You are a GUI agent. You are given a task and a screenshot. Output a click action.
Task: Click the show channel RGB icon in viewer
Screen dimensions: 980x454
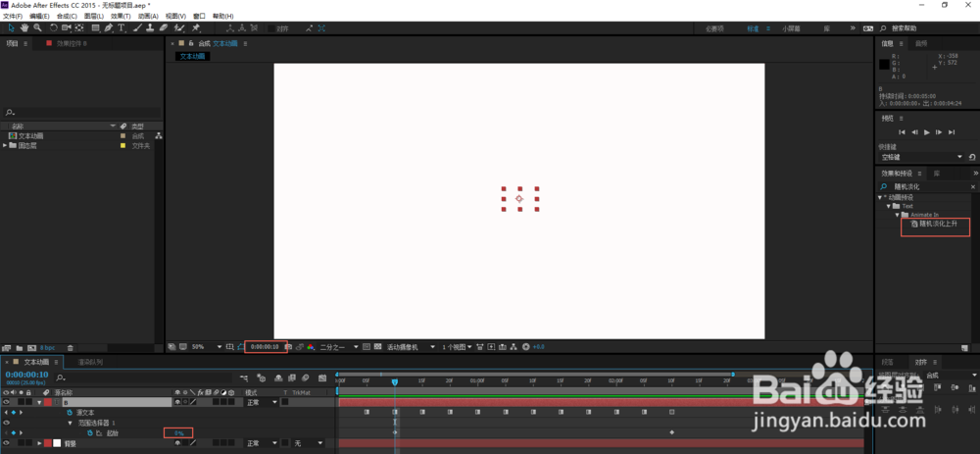[310, 346]
